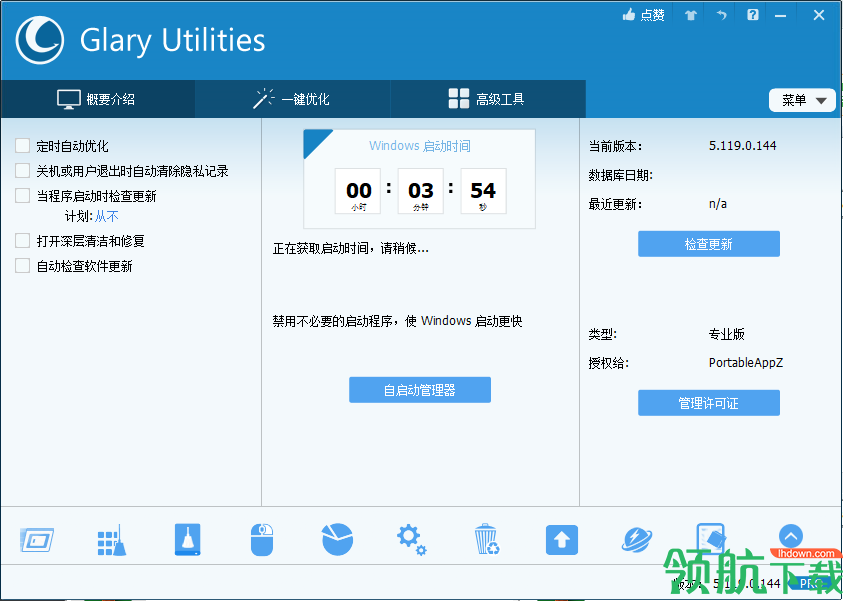This screenshot has width=843, height=601.
Task: Open the recycle trash uninstaller icon
Action: (487, 539)
